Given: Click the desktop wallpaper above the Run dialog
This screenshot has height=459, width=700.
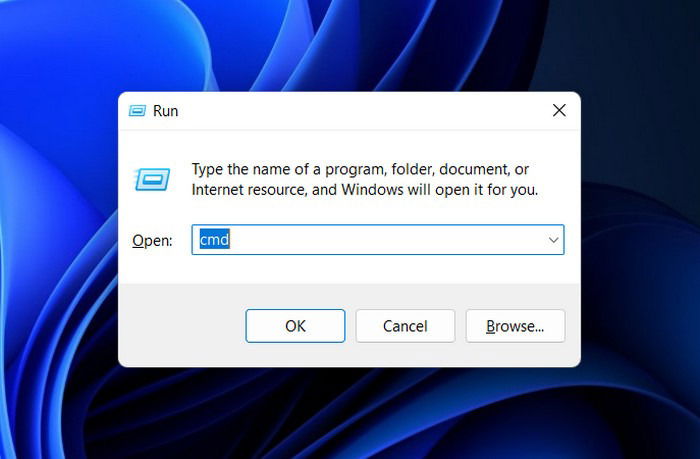Looking at the screenshot, I should coord(350,45).
